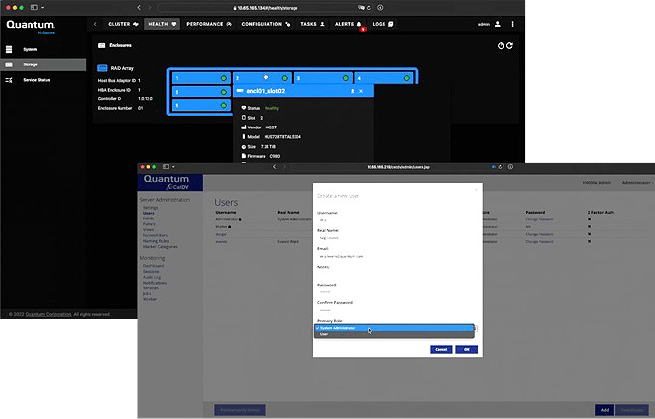
Task: Click the pin icon on encl01_slot02 popup
Action: click(351, 91)
